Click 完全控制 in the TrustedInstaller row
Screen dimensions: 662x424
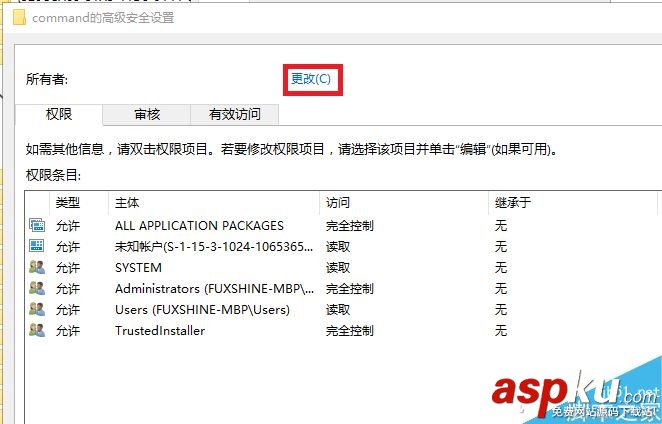[x=350, y=331]
